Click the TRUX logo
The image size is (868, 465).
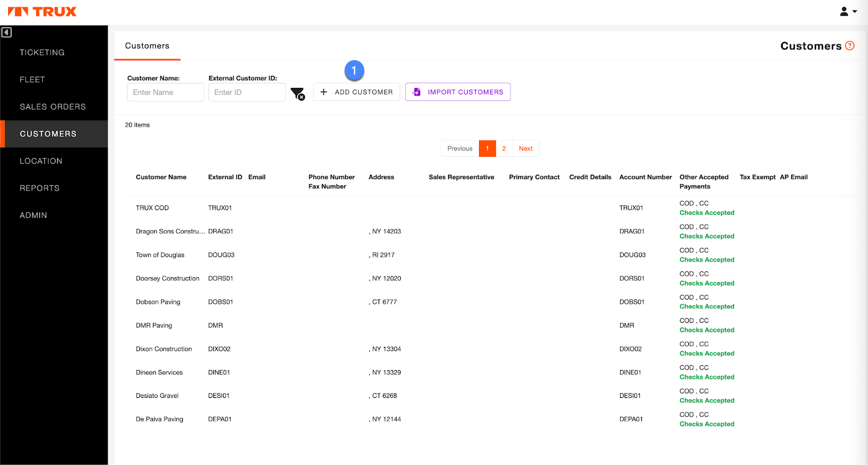42,11
